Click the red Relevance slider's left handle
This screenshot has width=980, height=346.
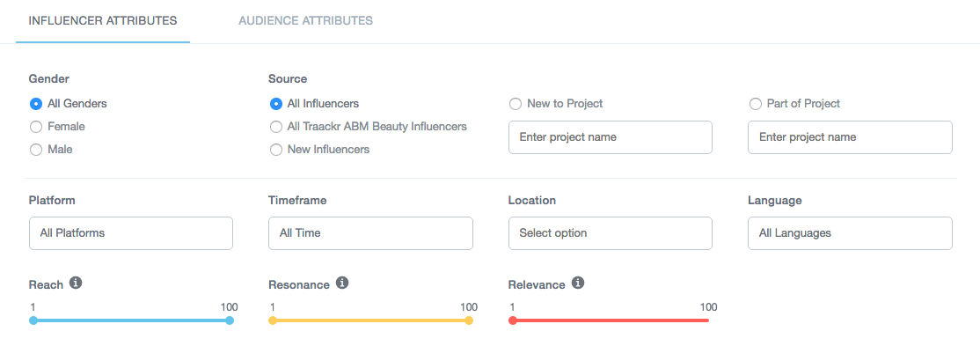(x=513, y=320)
